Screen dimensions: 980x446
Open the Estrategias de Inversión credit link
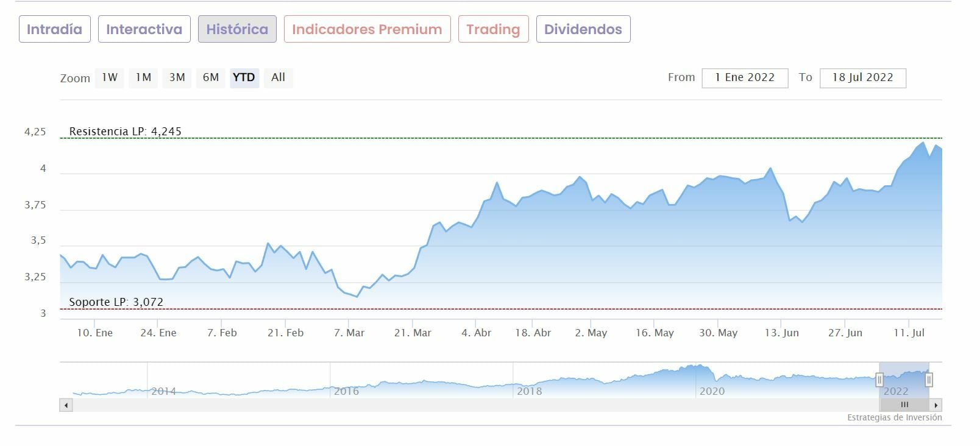pos(894,418)
